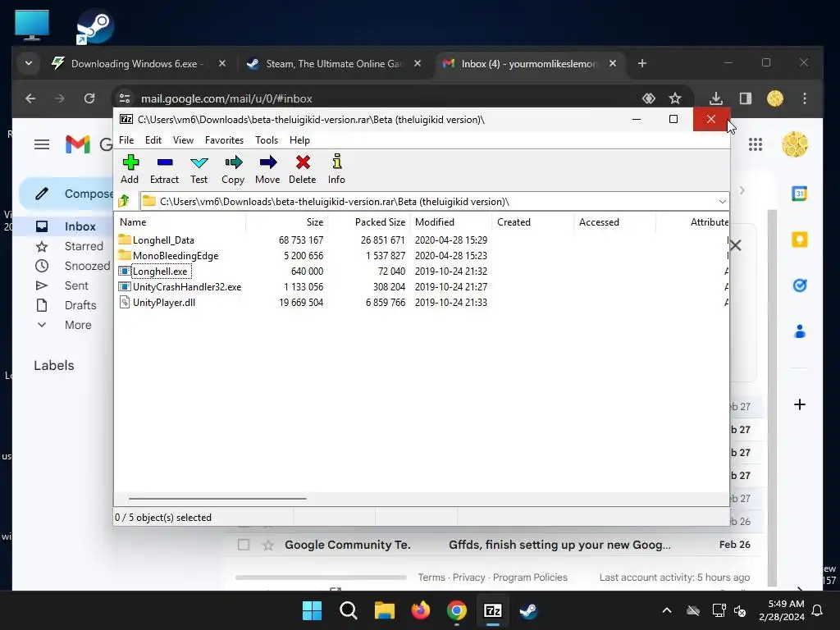Select the Copy toolbar icon

coord(233,169)
